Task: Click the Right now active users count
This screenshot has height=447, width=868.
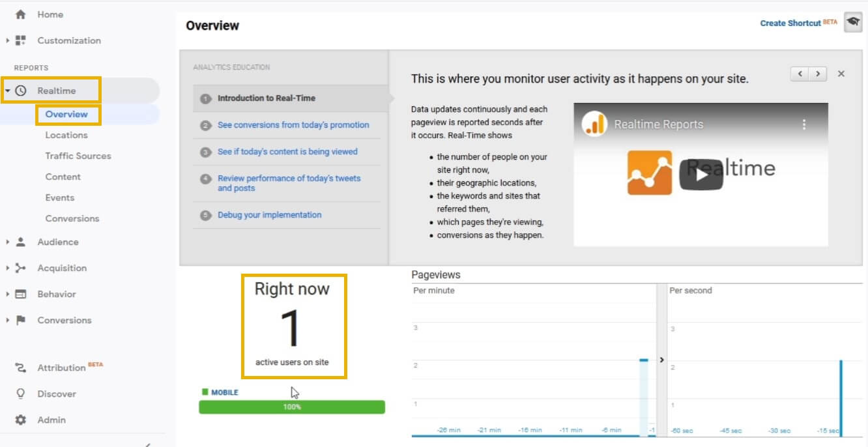Action: click(291, 328)
